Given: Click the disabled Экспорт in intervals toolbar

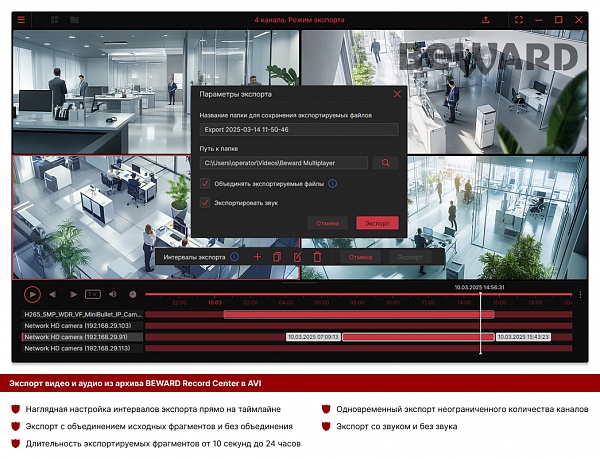Looking at the screenshot, I should (x=410, y=257).
